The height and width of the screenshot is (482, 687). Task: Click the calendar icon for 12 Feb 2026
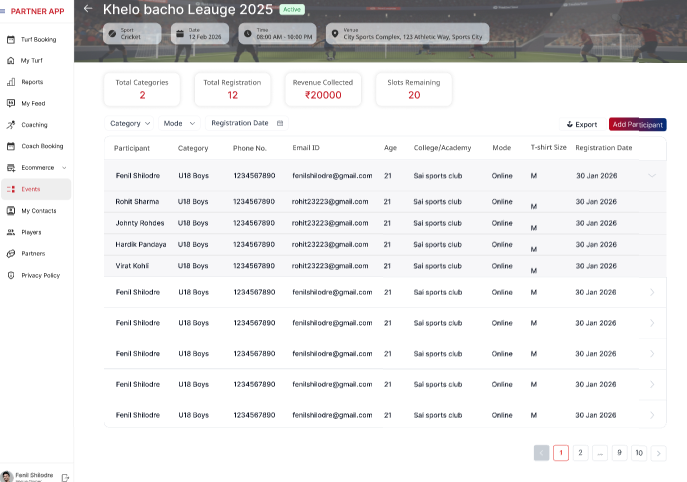point(180,33)
